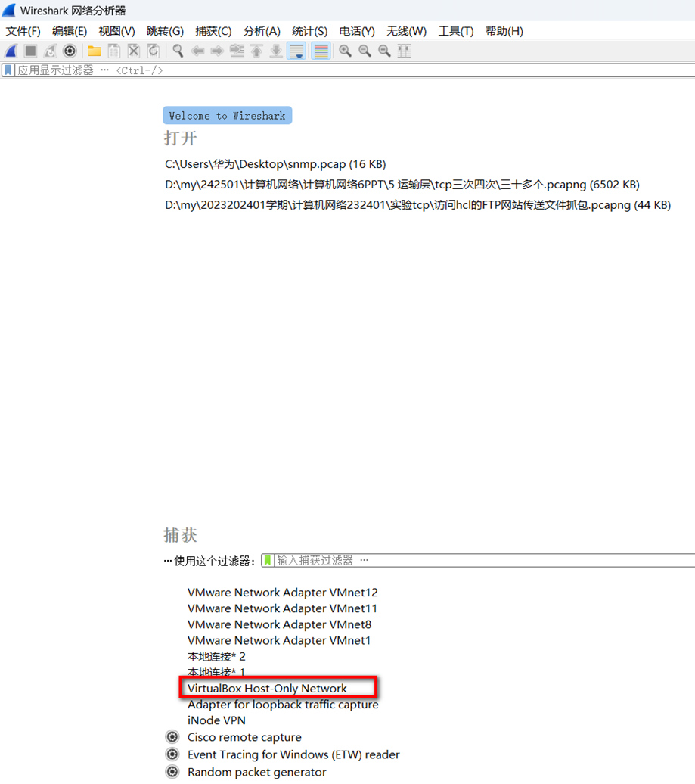Select VMware Network Adapter VMnet8 interface

click(279, 624)
